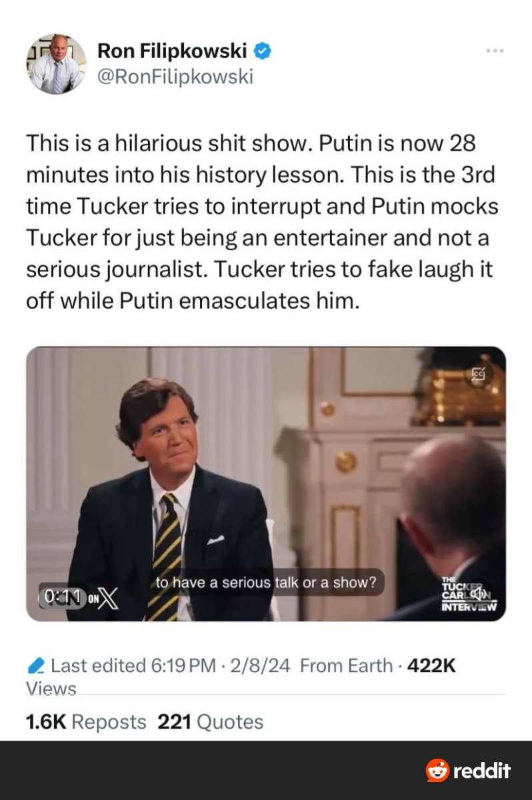Click the edit pencil icon
Screen dimensions: 532x800
(x=37, y=665)
